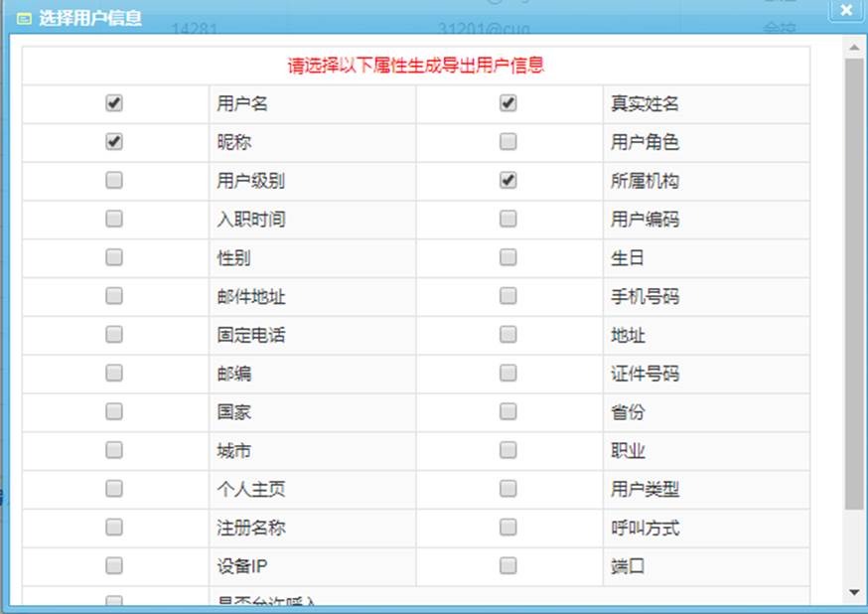
Task: Close the 选择用户信息 dialog
Action: [845, 10]
